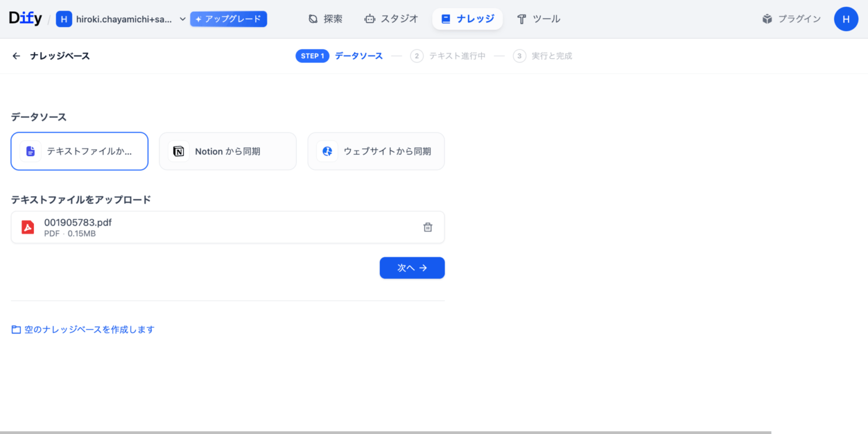The width and height of the screenshot is (868, 434).
Task: Click the globe icon on website sync card
Action: tap(327, 151)
